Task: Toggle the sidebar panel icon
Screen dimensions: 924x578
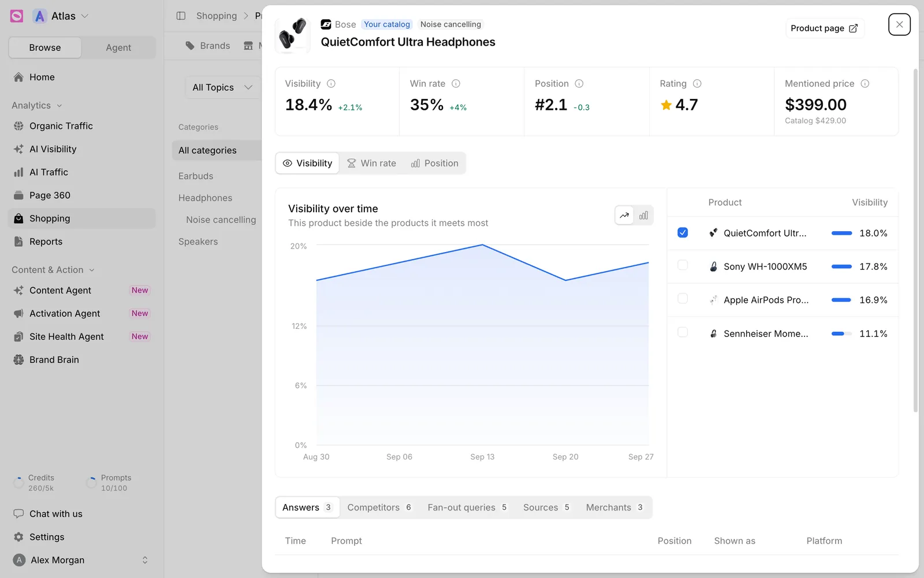Action: point(181,16)
